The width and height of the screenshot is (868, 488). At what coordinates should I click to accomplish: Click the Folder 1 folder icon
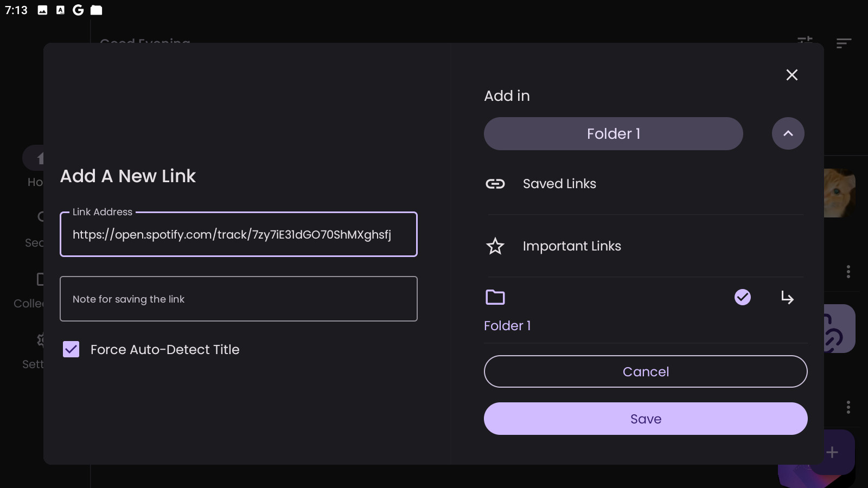pyautogui.click(x=495, y=297)
